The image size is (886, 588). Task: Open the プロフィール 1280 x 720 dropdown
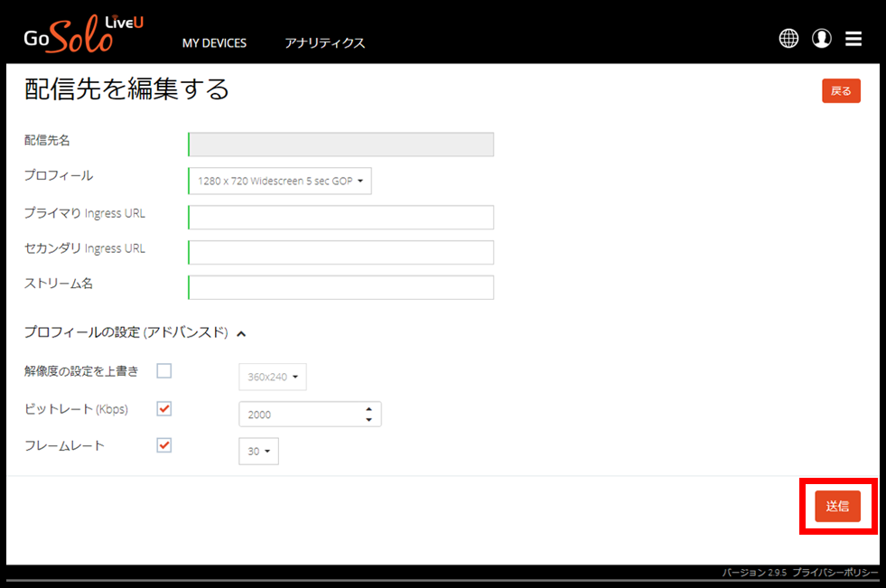pos(280,181)
